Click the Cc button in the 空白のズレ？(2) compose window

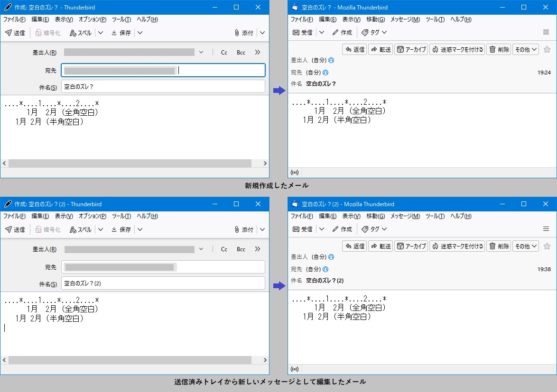tap(224, 249)
